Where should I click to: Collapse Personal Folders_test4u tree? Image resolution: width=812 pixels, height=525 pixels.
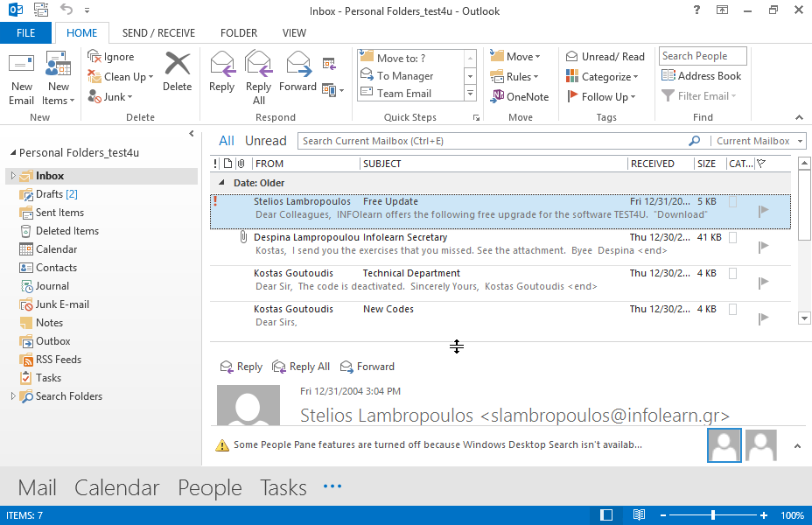(13, 153)
